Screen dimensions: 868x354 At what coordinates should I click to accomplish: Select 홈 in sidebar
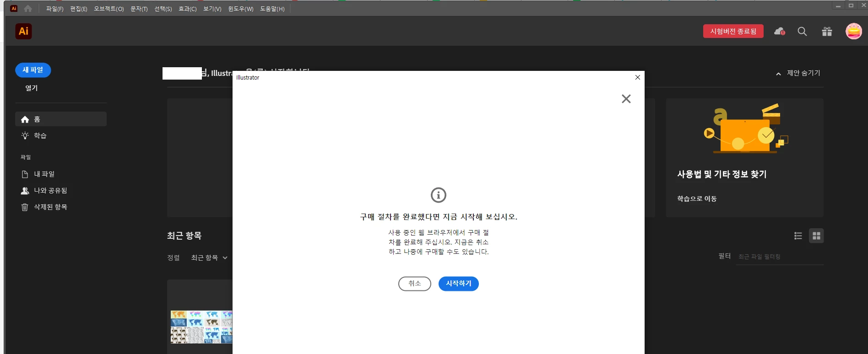point(61,119)
